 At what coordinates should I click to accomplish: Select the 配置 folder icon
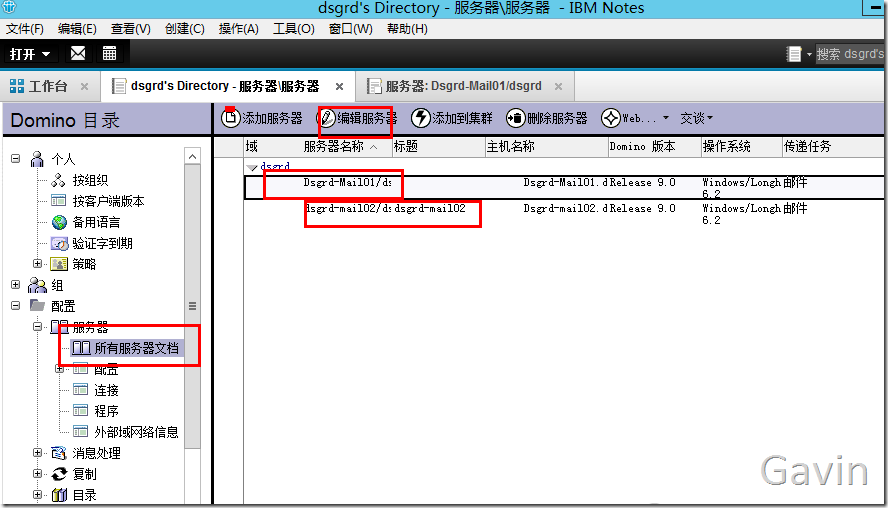point(37,305)
